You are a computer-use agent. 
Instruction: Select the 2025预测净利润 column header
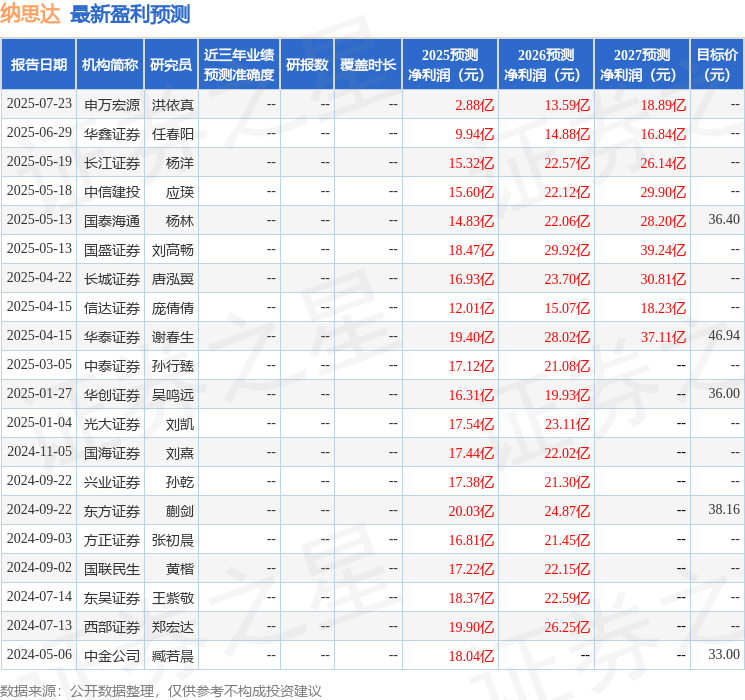click(x=450, y=65)
